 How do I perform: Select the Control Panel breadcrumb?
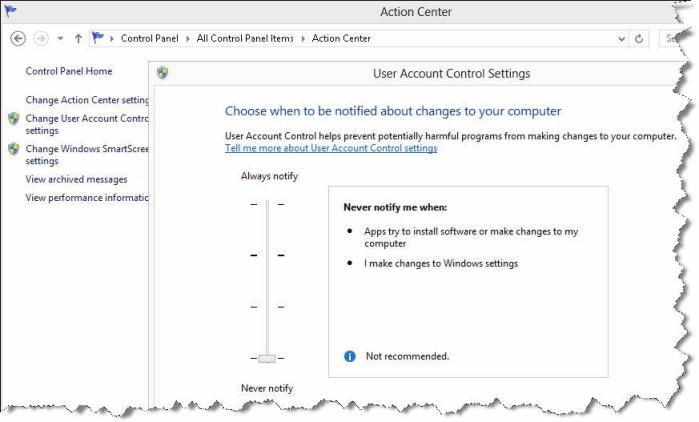click(149, 39)
